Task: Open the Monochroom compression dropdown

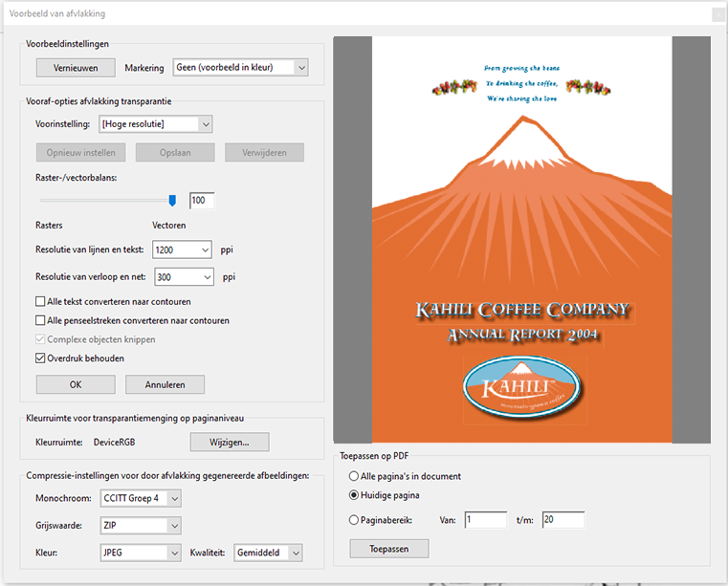Action: pos(141,498)
